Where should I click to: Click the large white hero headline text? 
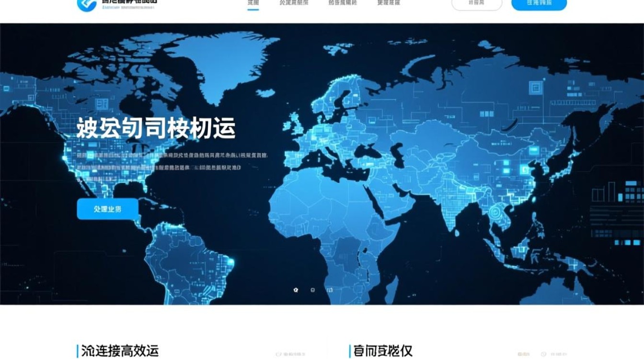pyautogui.click(x=156, y=128)
